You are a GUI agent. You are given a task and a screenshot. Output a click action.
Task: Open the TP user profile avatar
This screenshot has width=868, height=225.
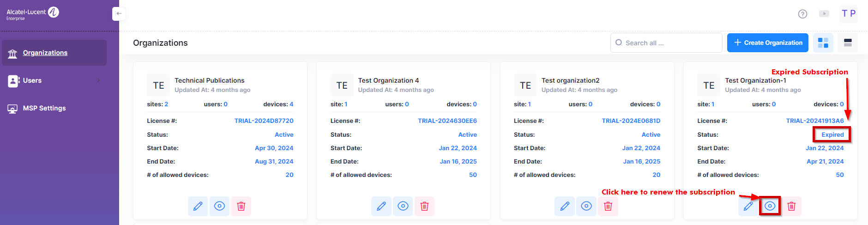coord(849,14)
